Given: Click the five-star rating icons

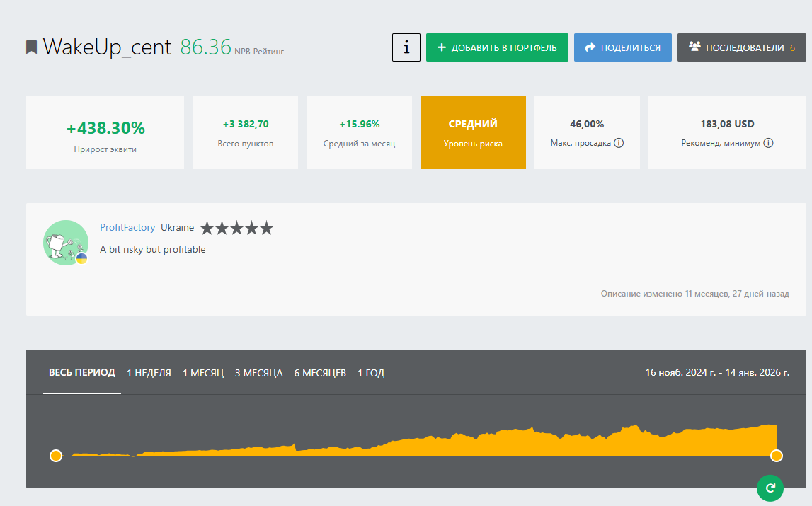Looking at the screenshot, I should (x=236, y=228).
